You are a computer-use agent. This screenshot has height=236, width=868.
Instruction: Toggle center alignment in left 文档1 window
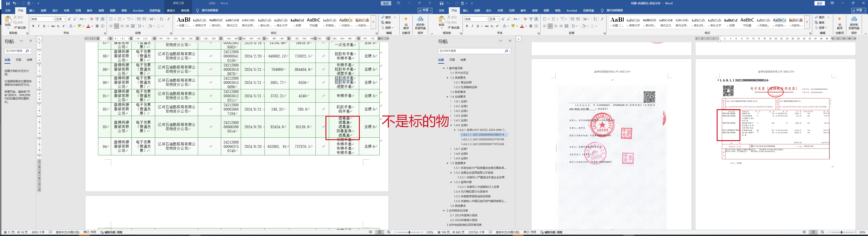[x=116, y=26]
